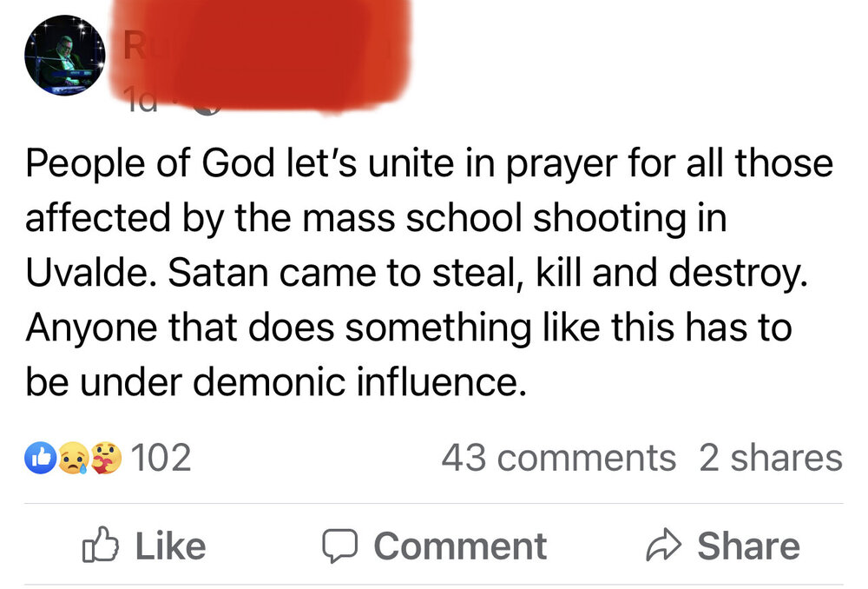This screenshot has width=868, height=589.
Task: Click the "People of God" opening line
Action: click(113, 162)
